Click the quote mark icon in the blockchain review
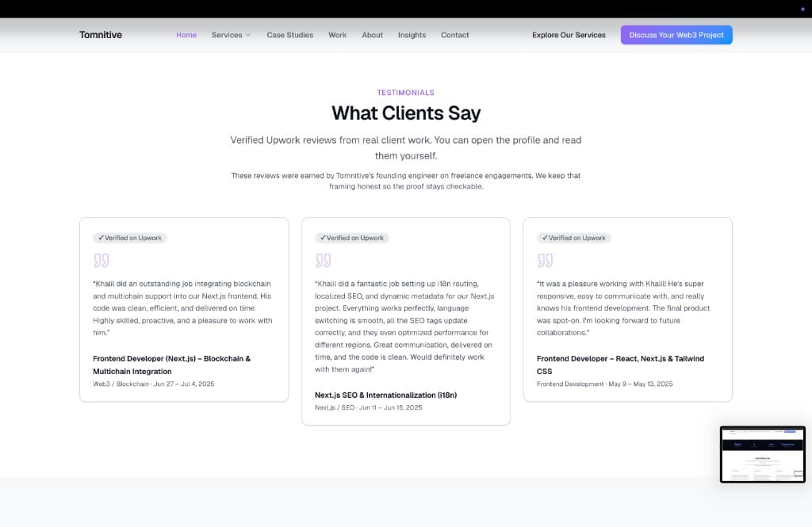This screenshot has height=527, width=812. pos(101,260)
